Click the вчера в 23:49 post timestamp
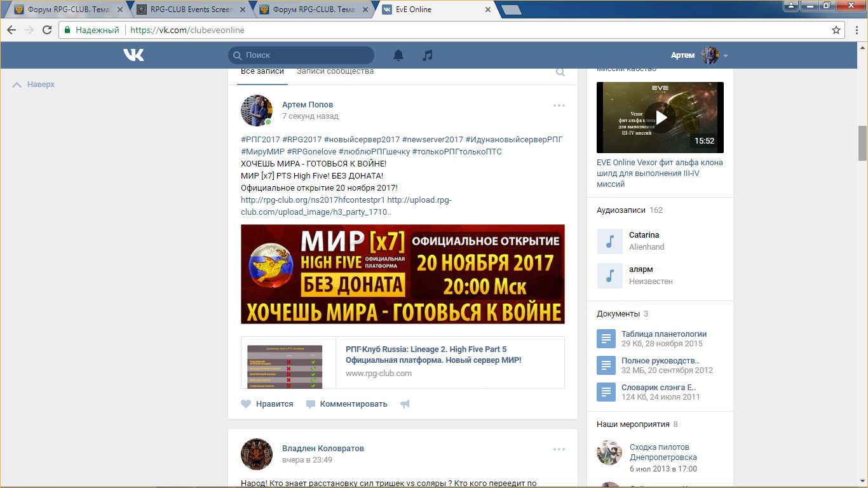The image size is (868, 488). 307,460
